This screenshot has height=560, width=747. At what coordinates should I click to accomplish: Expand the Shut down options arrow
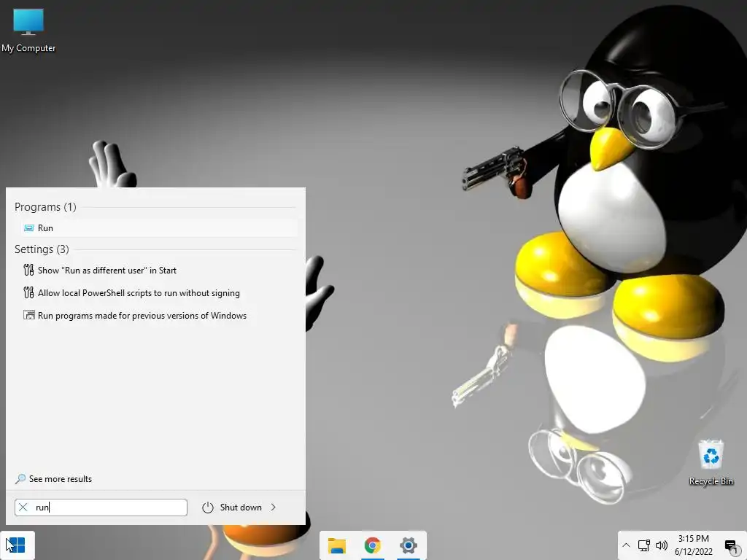point(274,507)
